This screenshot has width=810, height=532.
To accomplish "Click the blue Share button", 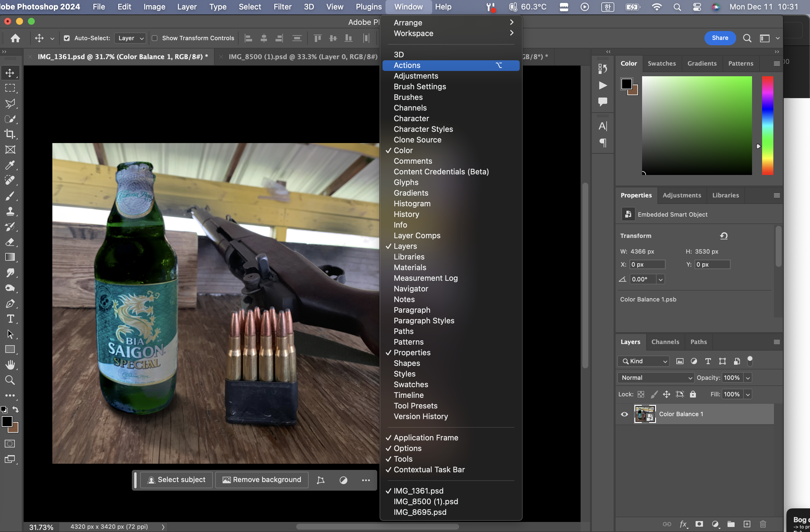I will 720,38.
